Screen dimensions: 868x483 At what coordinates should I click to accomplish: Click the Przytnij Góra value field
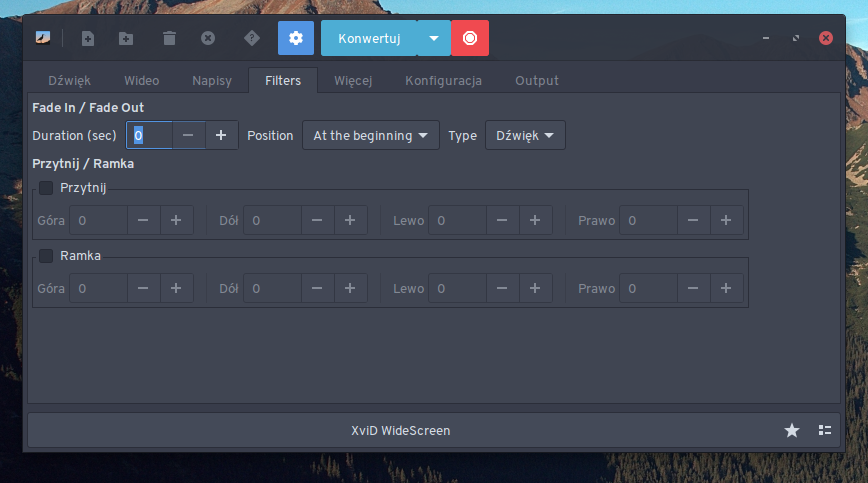[99, 220]
